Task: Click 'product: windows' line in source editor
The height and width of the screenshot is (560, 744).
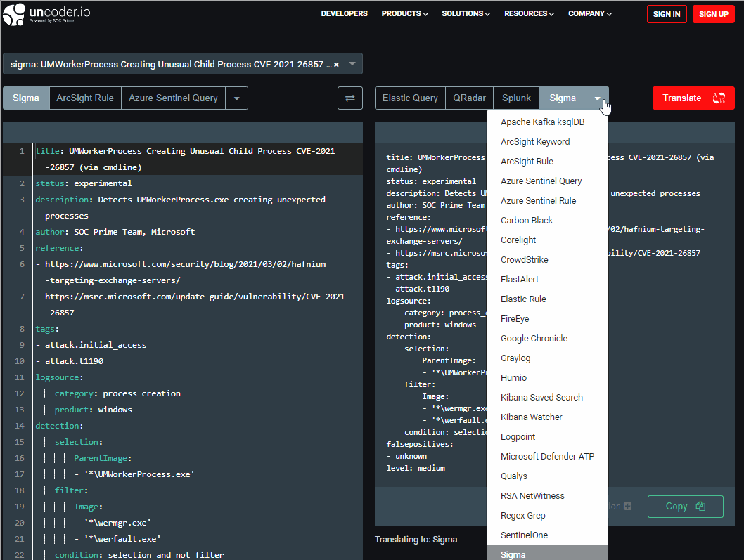Action: click(x=93, y=410)
